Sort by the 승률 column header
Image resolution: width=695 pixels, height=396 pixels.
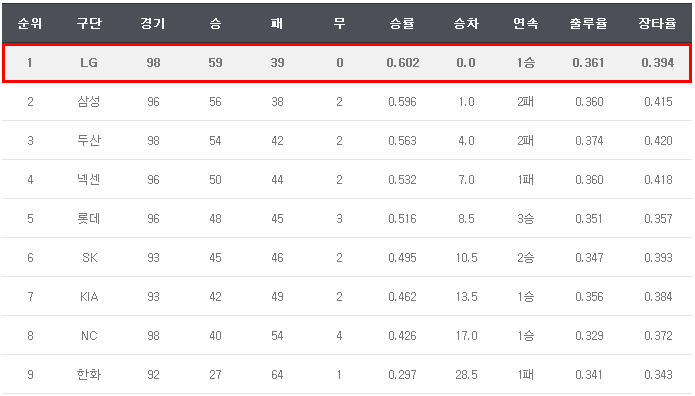[402, 23]
